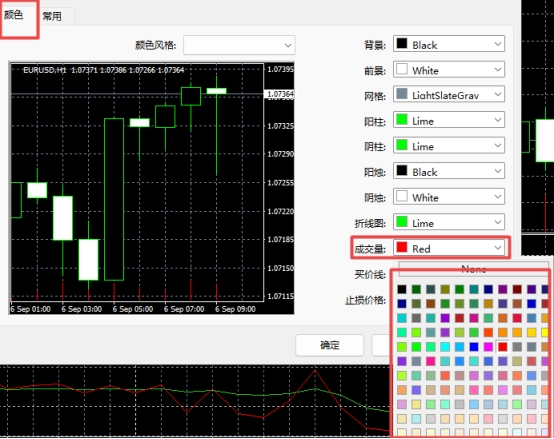Click the 买价线 label
The height and width of the screenshot is (439, 554).
pos(370,274)
